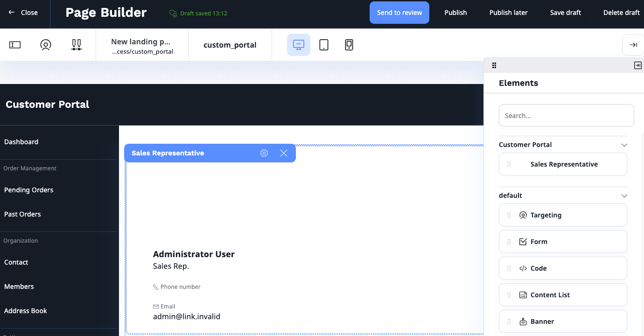Click Publish later in the top bar
This screenshot has height=336, width=644.
[x=508, y=12]
